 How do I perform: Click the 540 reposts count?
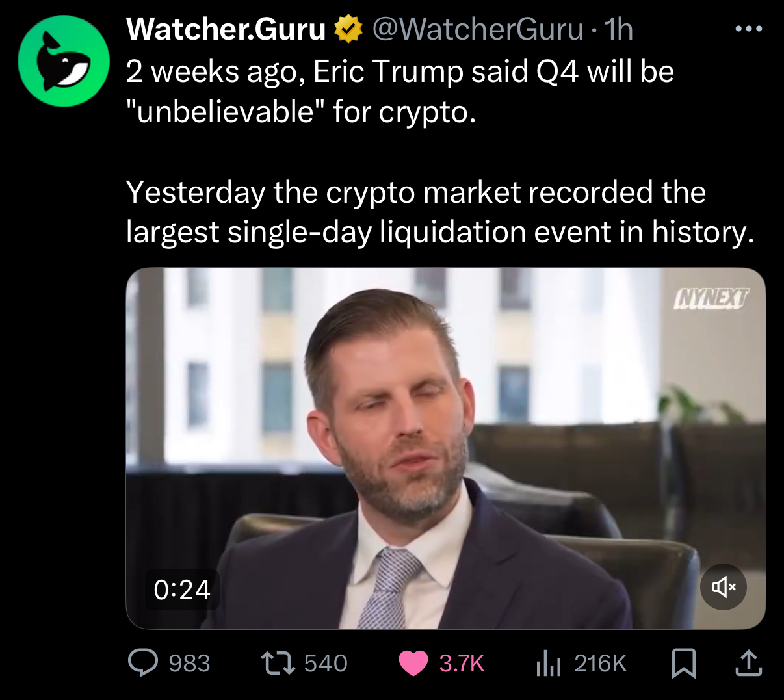326,664
